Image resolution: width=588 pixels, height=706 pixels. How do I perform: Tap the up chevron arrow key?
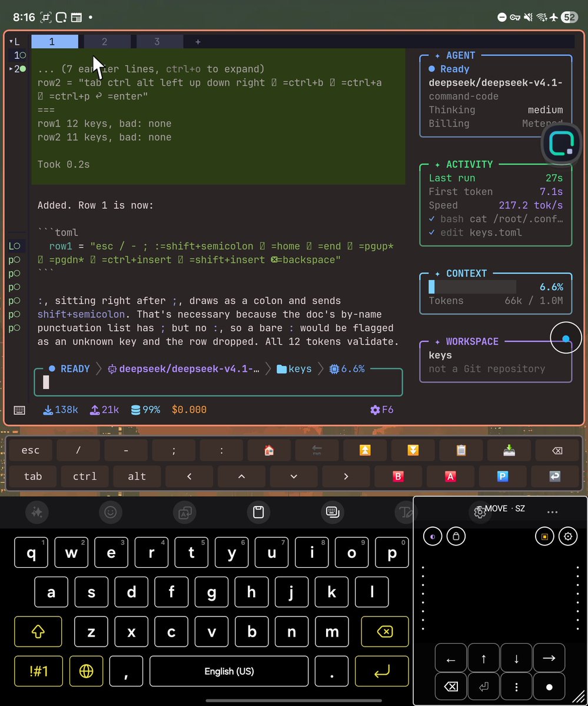point(241,476)
